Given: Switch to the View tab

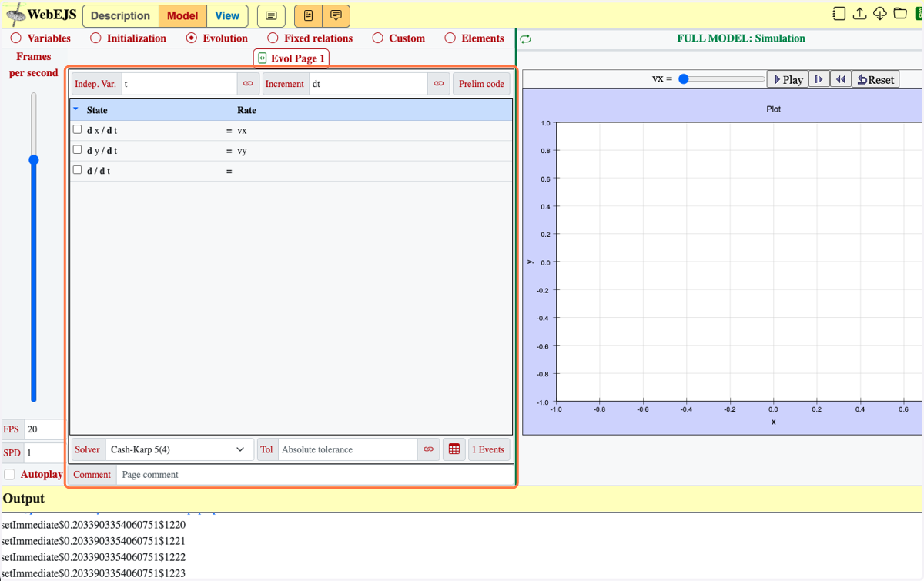Looking at the screenshot, I should (227, 15).
